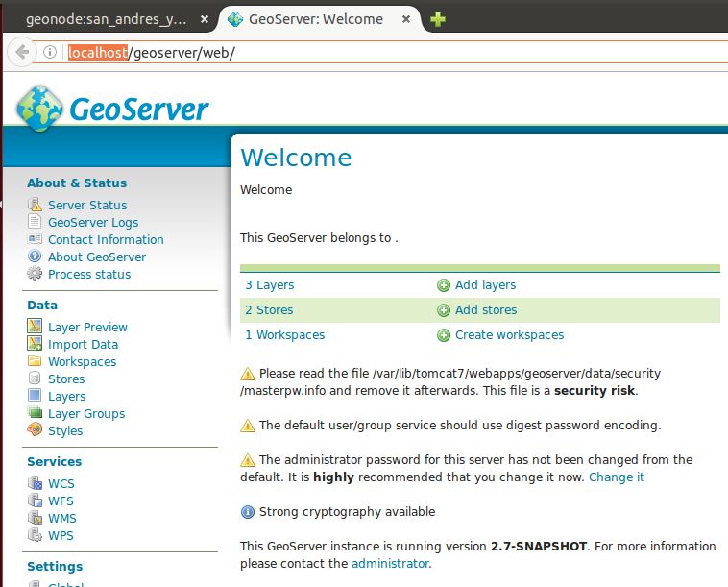Click the Add stores link
This screenshot has height=587, width=728.
[486, 309]
